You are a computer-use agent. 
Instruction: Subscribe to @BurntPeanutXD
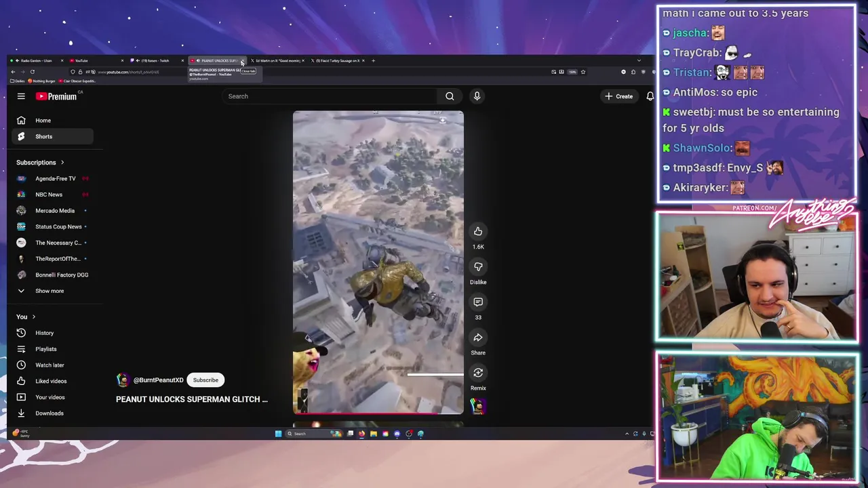205,380
